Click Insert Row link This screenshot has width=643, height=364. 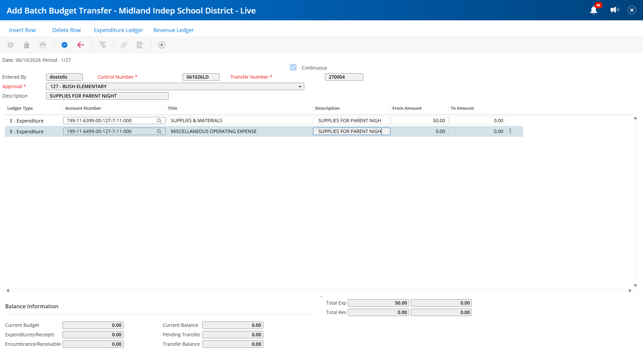click(x=22, y=30)
